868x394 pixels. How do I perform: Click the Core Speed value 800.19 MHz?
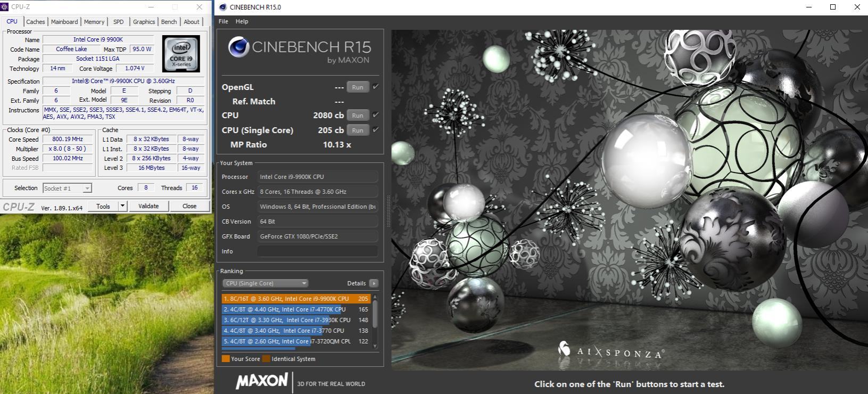(x=68, y=139)
